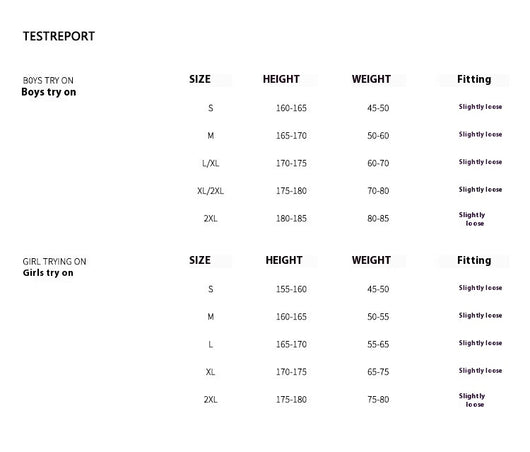
Task: Click 'GIRL TRYING ON' uppercase label
Action: [x=54, y=262]
